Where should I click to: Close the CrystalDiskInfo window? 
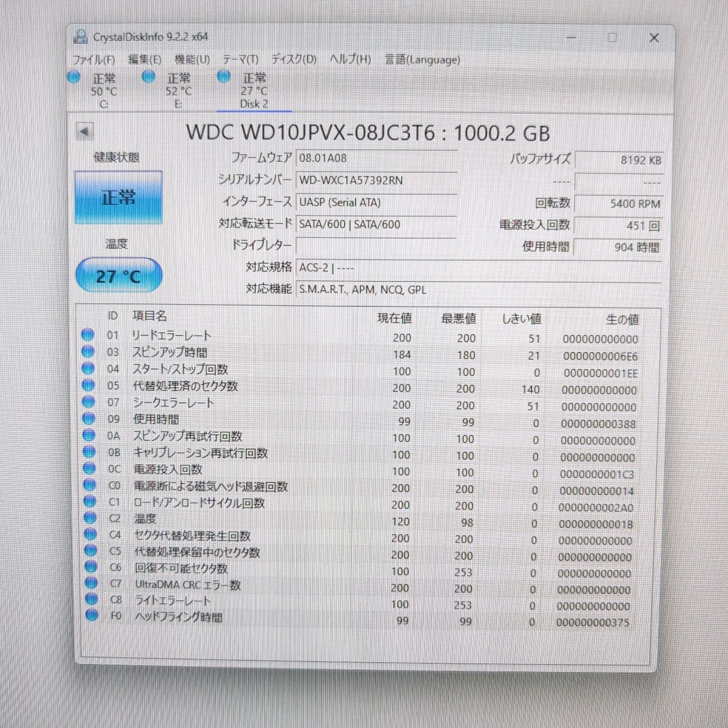tap(654, 38)
